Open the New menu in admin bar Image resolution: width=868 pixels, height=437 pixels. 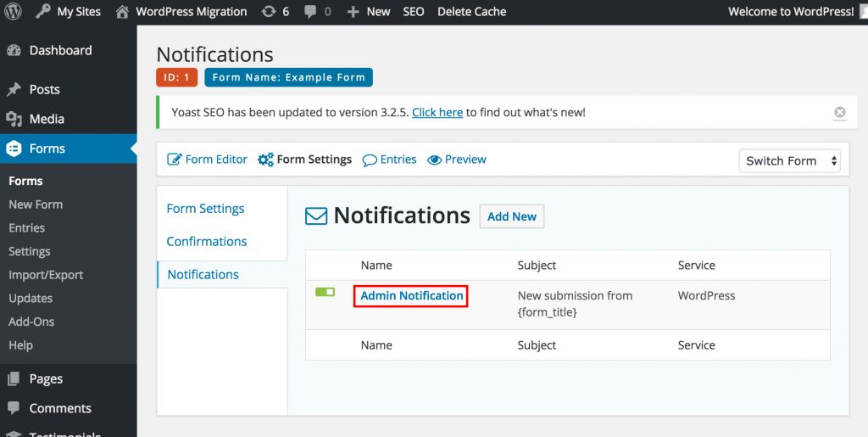pyautogui.click(x=379, y=12)
